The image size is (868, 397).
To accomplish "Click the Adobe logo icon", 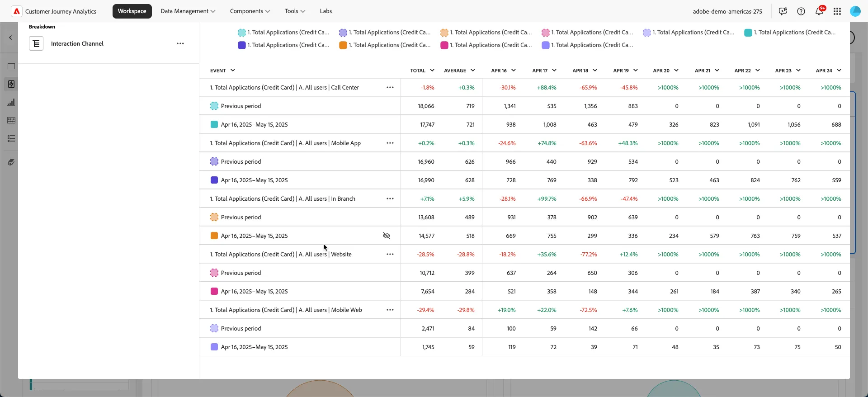I will pos(17,11).
